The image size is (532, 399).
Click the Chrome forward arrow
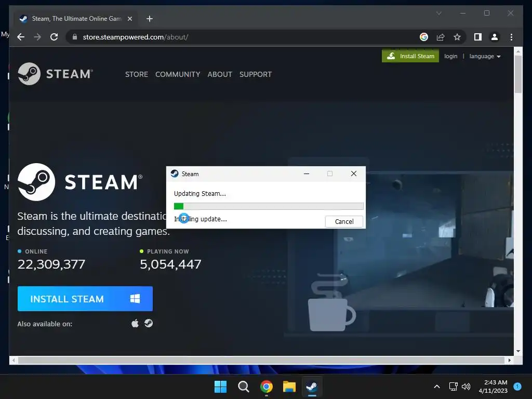point(37,37)
